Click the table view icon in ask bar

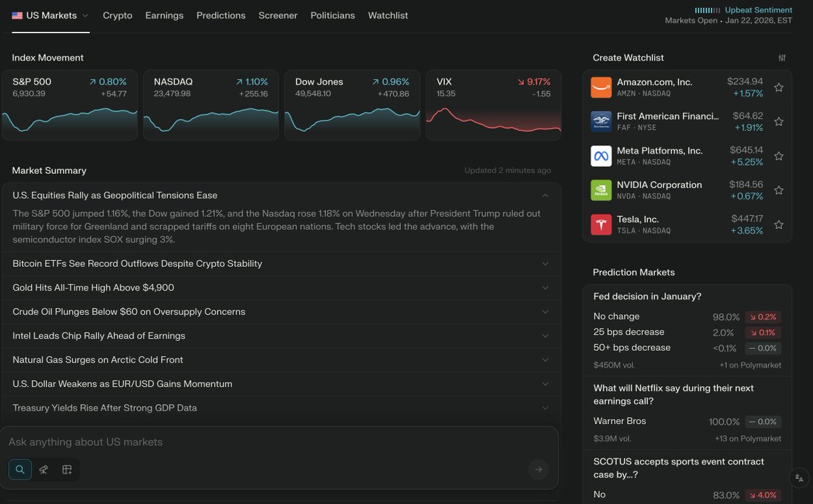point(66,469)
